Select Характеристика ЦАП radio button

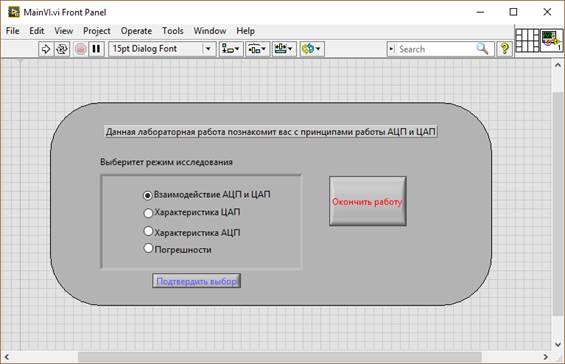point(148,213)
